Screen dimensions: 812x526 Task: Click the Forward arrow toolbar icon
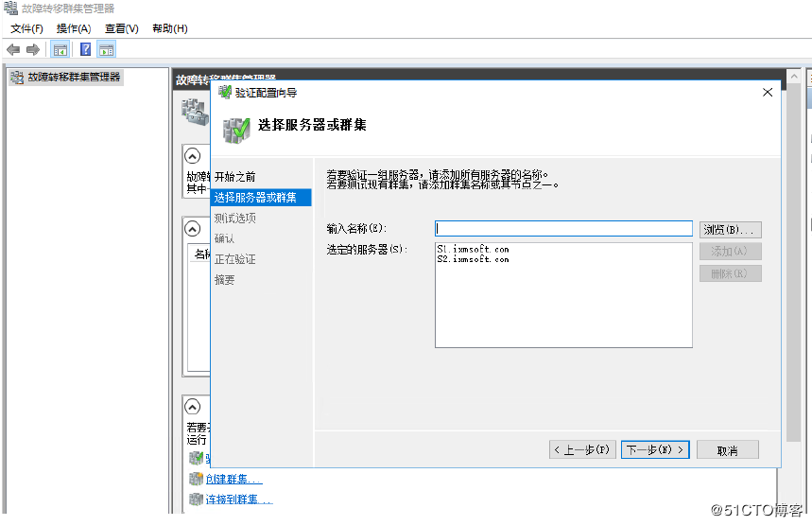[x=33, y=50]
